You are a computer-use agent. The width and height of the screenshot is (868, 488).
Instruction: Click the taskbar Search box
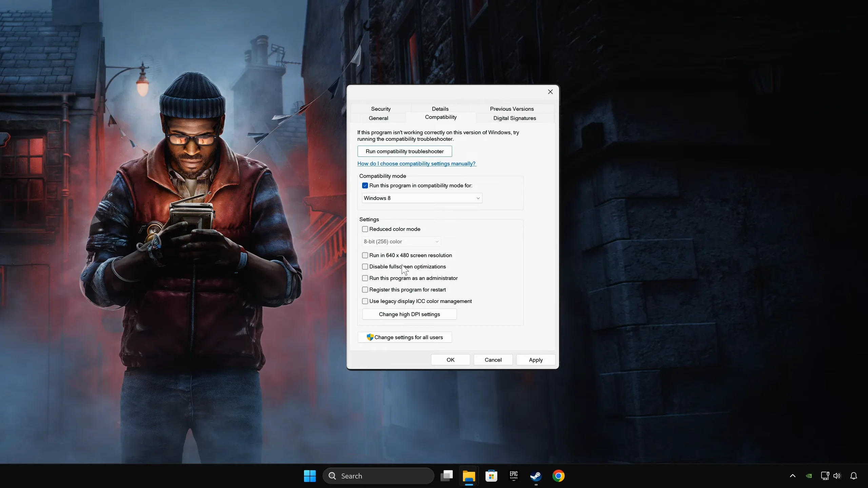(x=378, y=476)
